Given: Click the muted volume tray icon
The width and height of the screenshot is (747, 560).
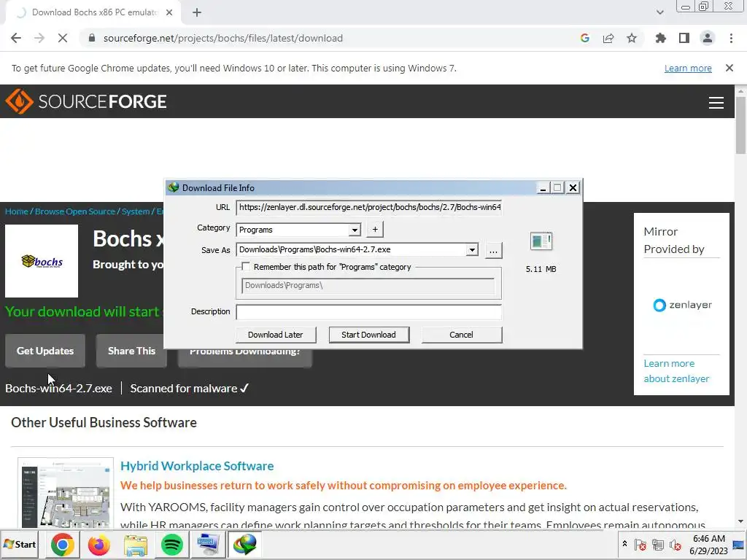Looking at the screenshot, I should (x=675, y=544).
